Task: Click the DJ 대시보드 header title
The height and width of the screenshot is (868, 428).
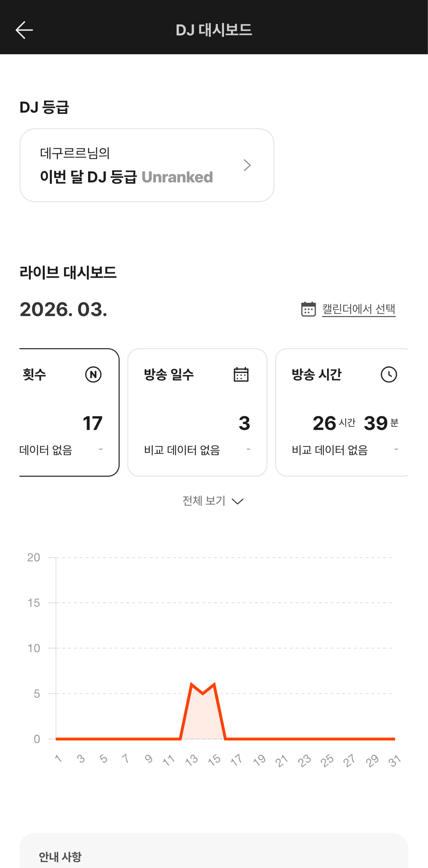Action: 214,30
